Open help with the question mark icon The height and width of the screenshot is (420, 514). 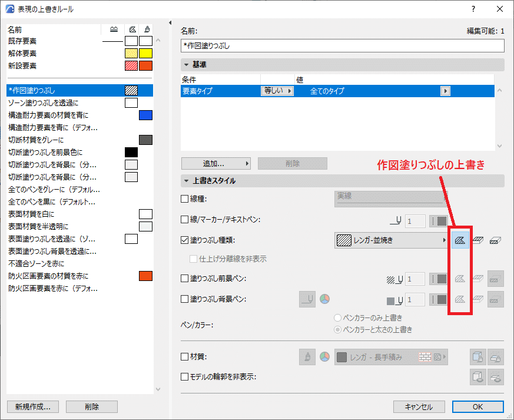point(473,9)
